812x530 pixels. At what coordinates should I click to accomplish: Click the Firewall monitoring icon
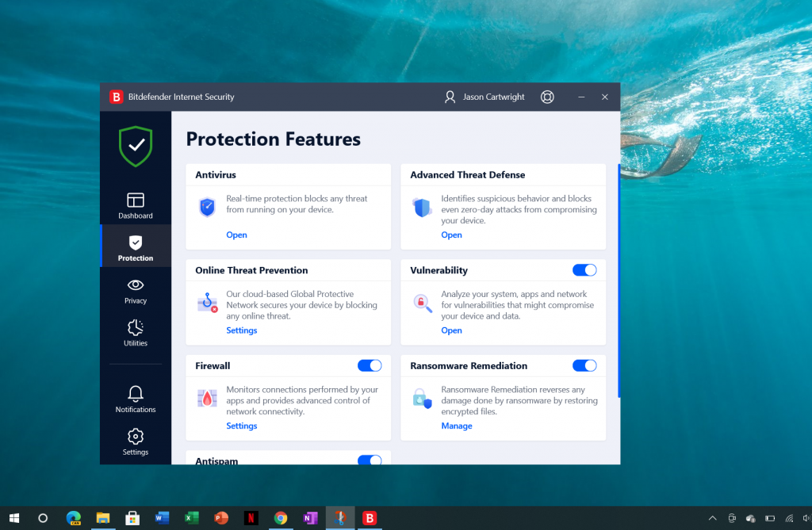point(207,398)
